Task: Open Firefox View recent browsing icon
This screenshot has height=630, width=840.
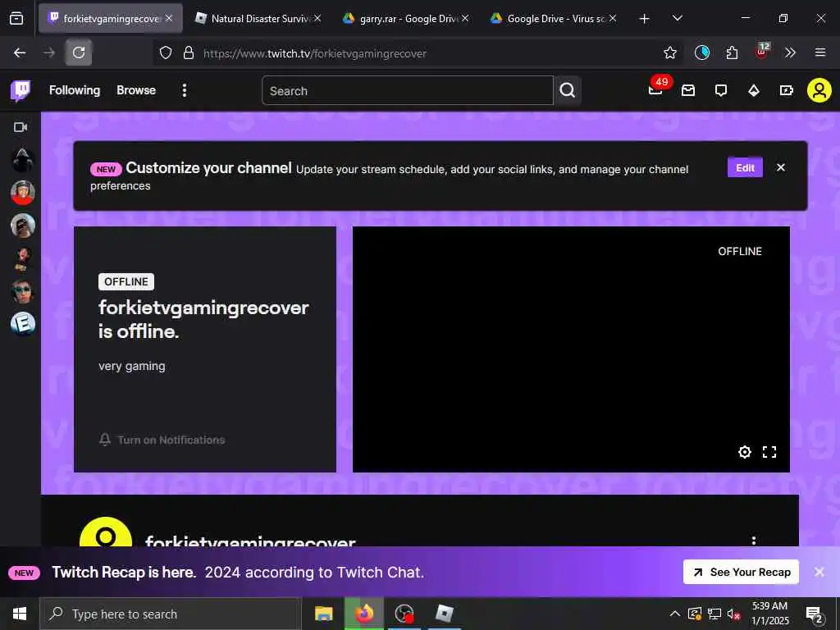Action: coord(16,19)
